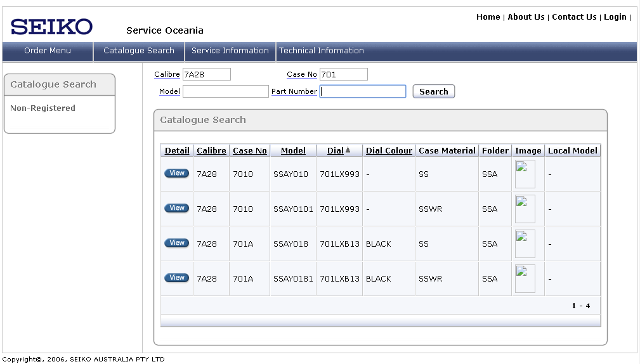Screen dimensions: 640x364
Task: Go to the Login link
Action: (615, 17)
